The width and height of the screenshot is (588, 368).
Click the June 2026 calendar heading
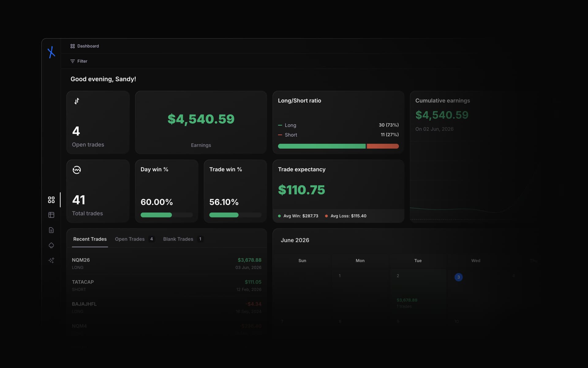tap(295, 240)
